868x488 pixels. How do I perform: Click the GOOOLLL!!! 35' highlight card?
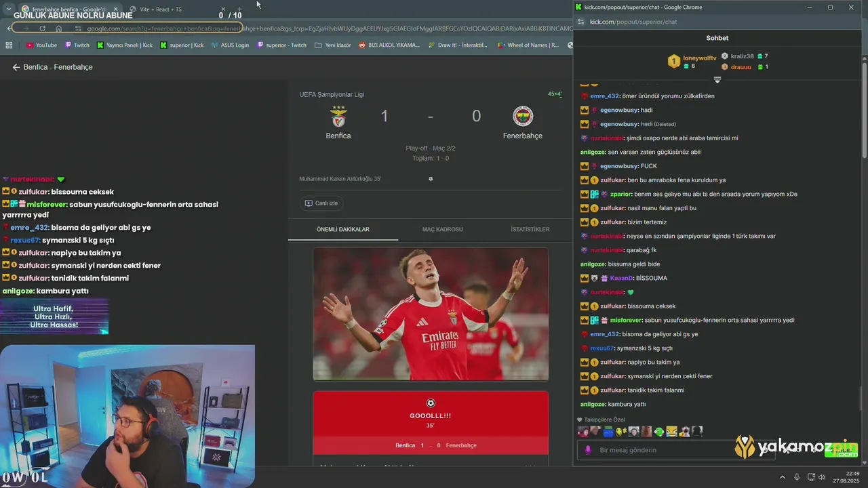[x=431, y=423]
